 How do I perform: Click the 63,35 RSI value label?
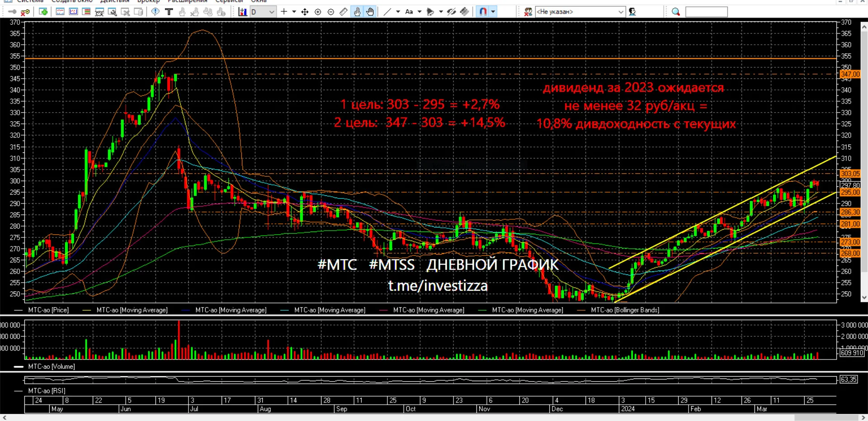point(849,379)
